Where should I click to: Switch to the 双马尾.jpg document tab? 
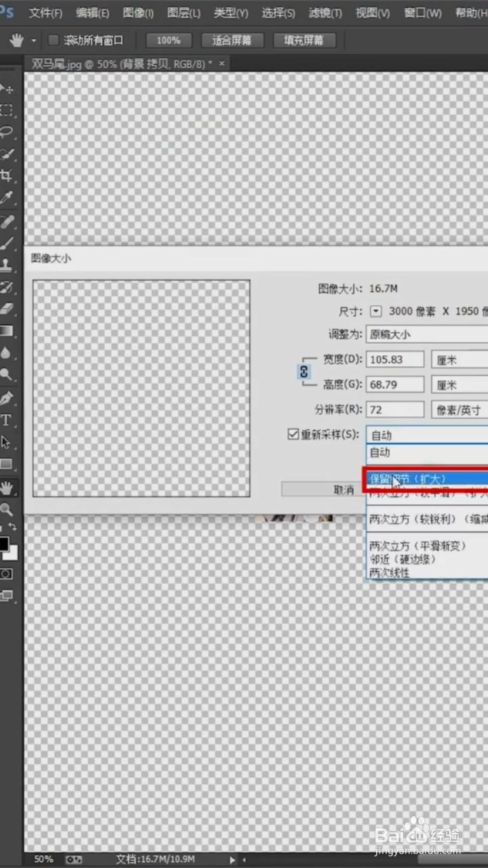(122, 64)
